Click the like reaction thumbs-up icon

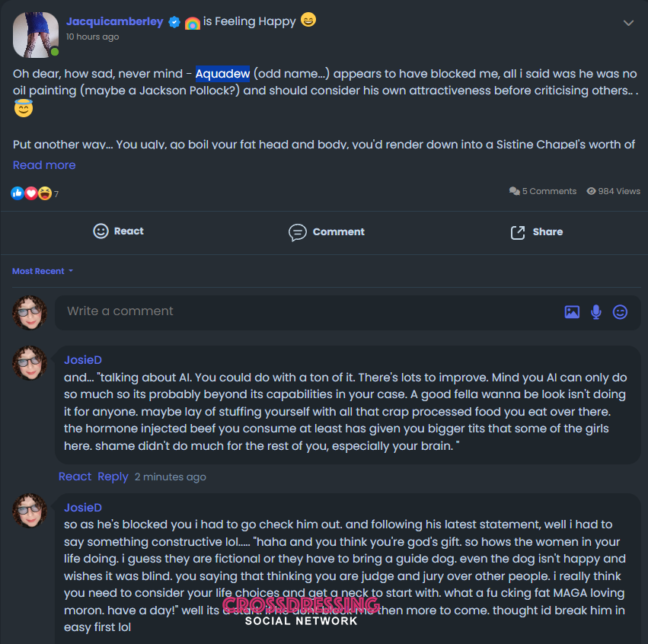click(18, 193)
